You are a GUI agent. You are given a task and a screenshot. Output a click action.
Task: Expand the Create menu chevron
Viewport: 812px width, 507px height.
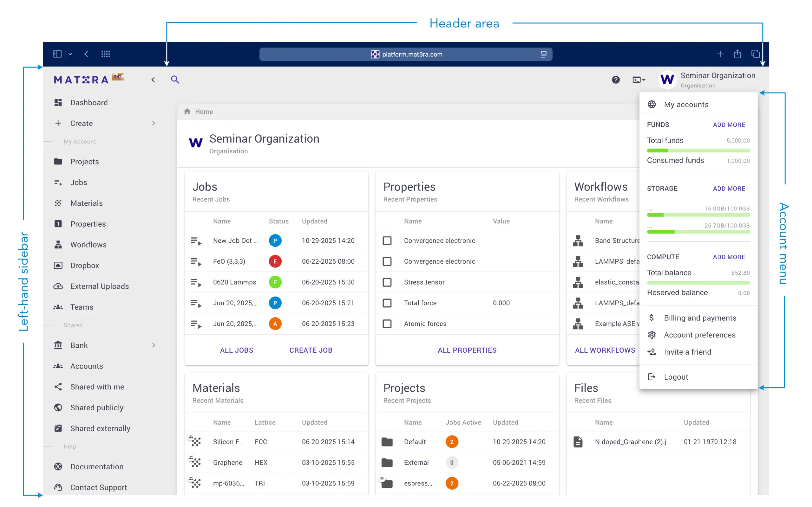(154, 123)
